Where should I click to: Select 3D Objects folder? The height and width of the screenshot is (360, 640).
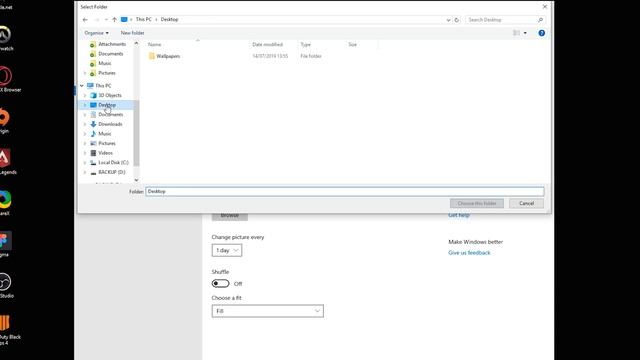coord(109,95)
